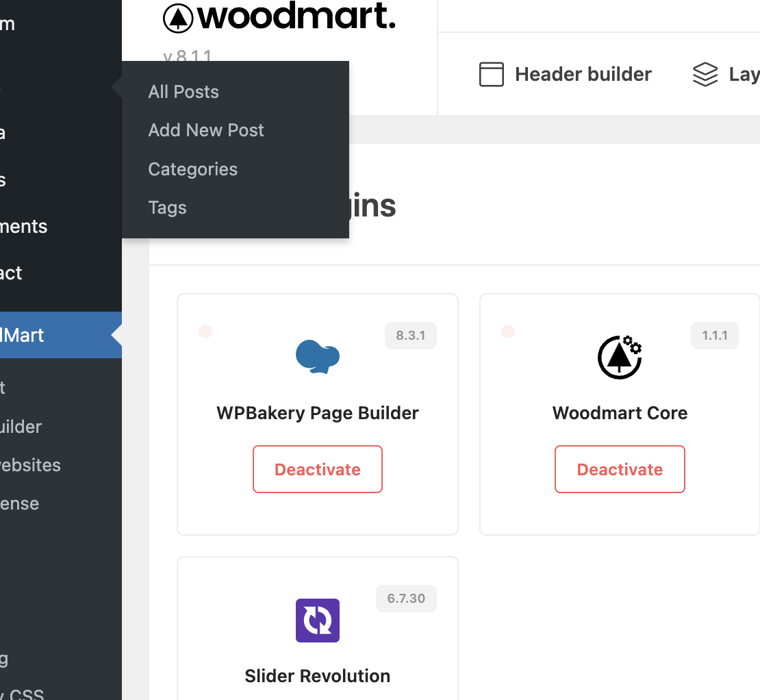Screen dimensions: 760x700
Task: Click the Slider Revolution title
Action: click(x=318, y=676)
